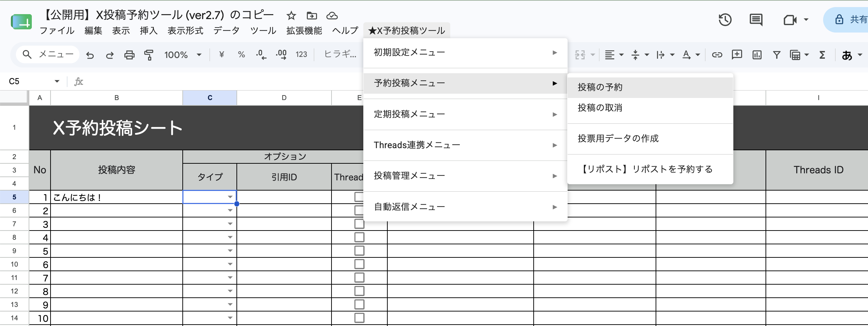This screenshot has width=868, height=326.
Task: Click the text color A icon
Action: (x=686, y=55)
